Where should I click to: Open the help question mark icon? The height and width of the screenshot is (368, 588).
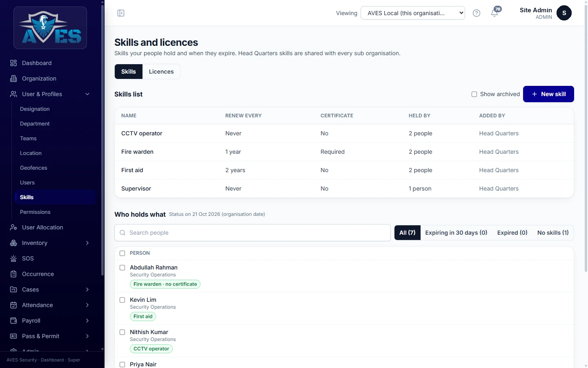476,13
